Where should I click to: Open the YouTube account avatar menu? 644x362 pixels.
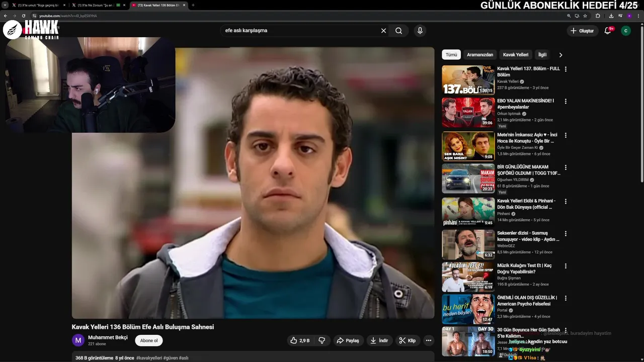pos(626,31)
